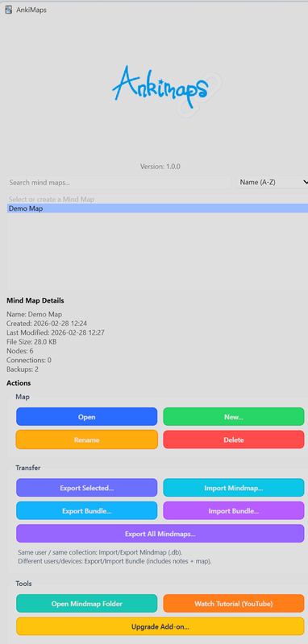Viewport: 308px width, 644px height.
Task: Click the 'Different users/devices' bundle hint
Action: coord(114,561)
